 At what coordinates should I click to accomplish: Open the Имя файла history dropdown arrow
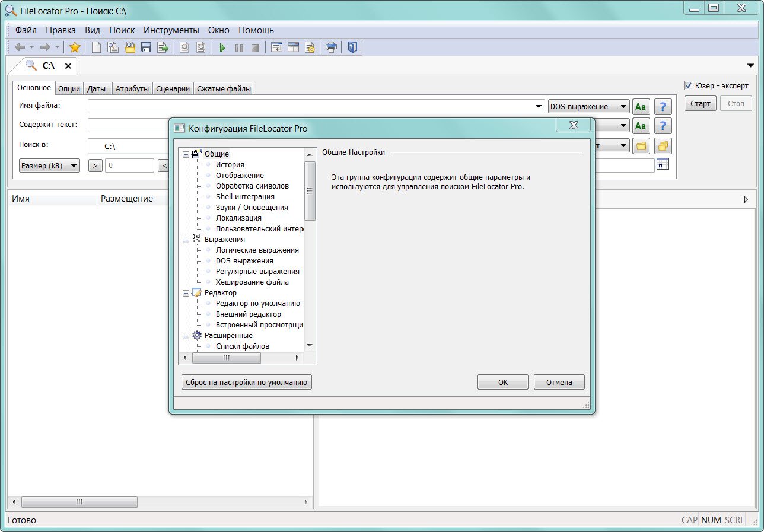(539, 107)
